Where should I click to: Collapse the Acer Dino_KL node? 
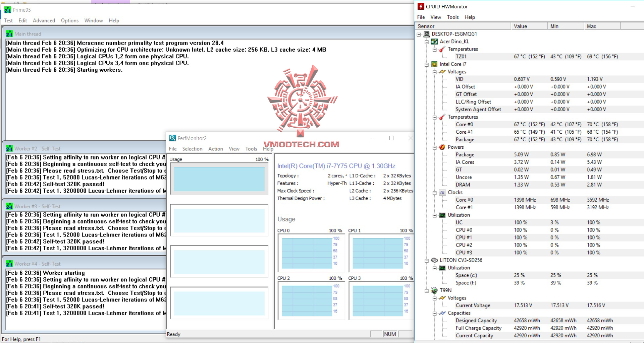point(427,42)
